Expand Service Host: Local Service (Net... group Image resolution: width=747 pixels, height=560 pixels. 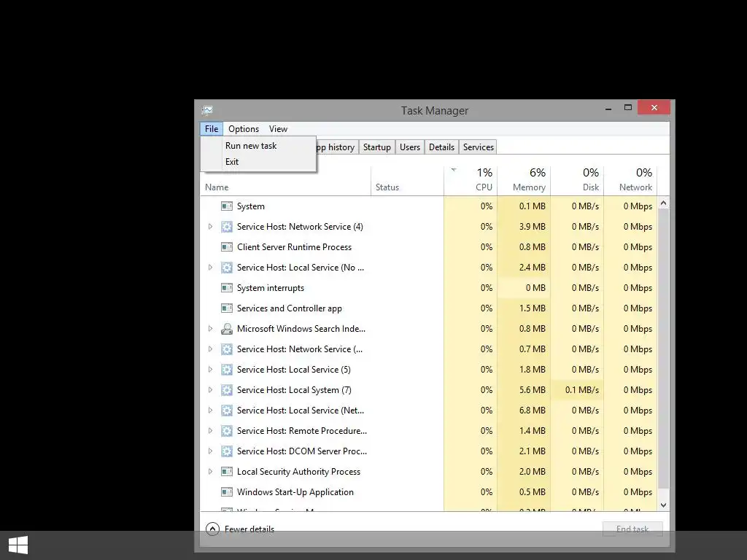click(x=210, y=411)
